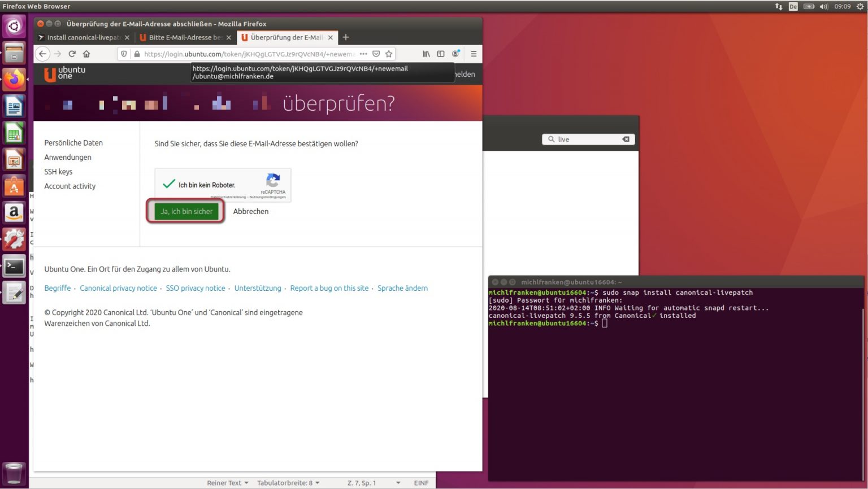
Task: Click the Ubuntu One logo
Action: [65, 73]
